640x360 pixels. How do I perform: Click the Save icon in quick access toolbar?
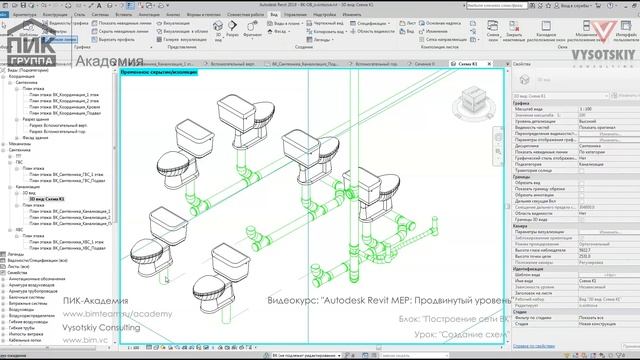click(23, 6)
